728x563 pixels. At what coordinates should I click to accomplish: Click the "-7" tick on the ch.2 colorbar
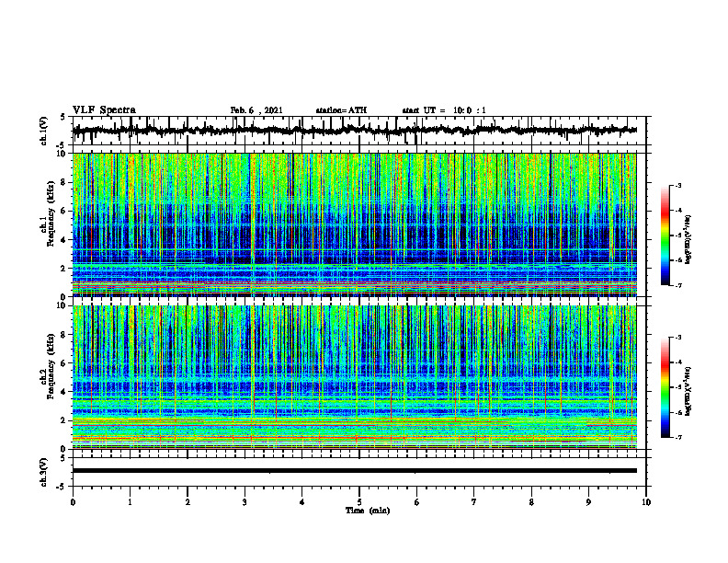(678, 438)
